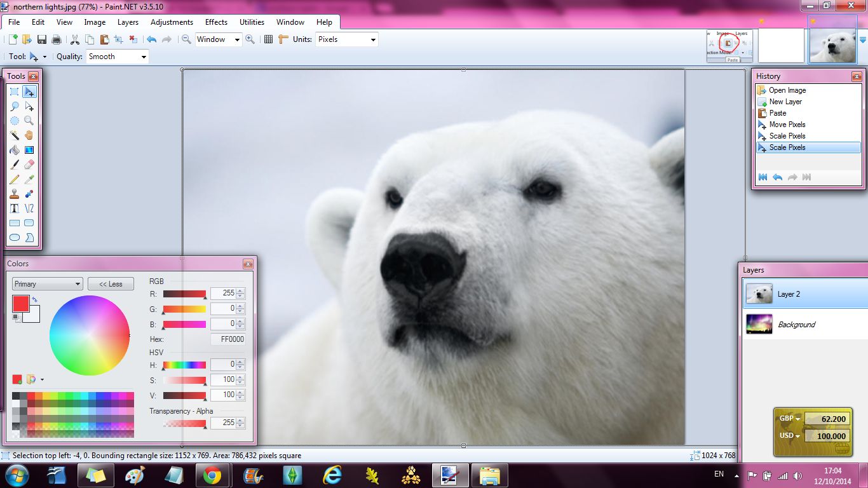
Task: Swap primary and secondary colors arrow
Action: [x=34, y=299]
